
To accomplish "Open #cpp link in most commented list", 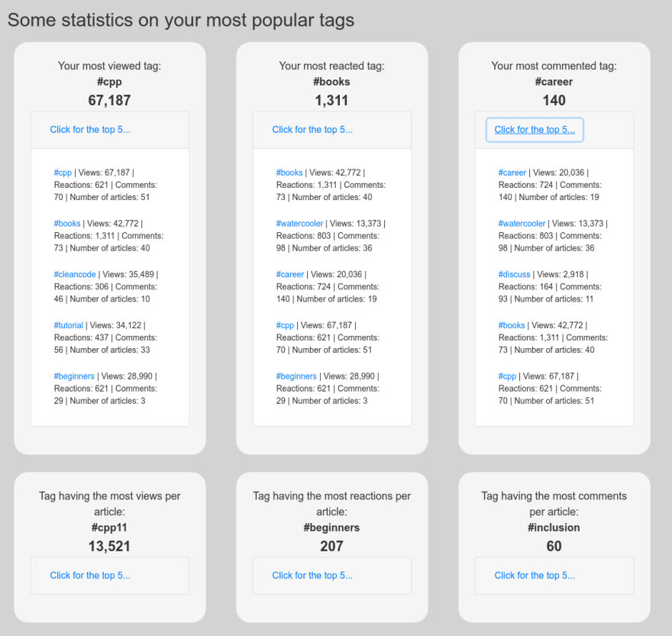I will coord(507,376).
